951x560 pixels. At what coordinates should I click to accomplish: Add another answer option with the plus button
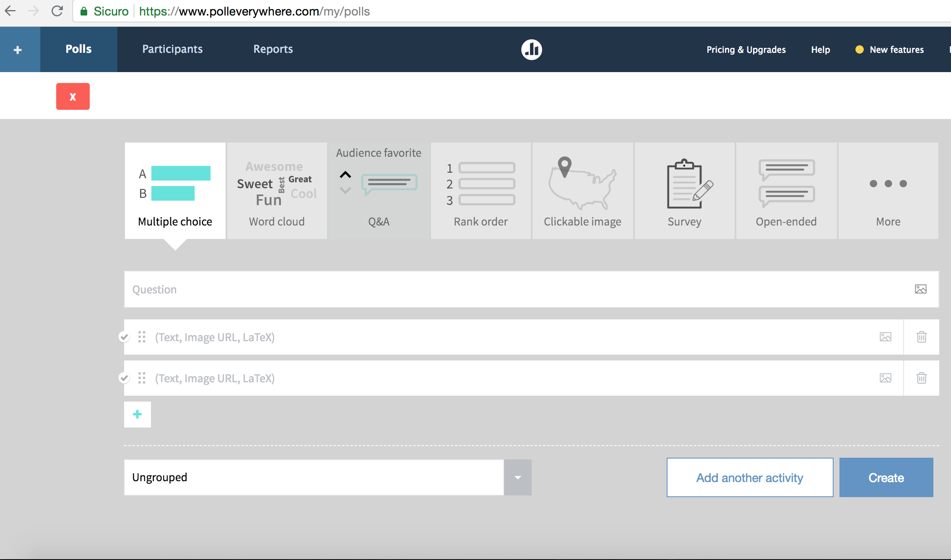pyautogui.click(x=138, y=415)
